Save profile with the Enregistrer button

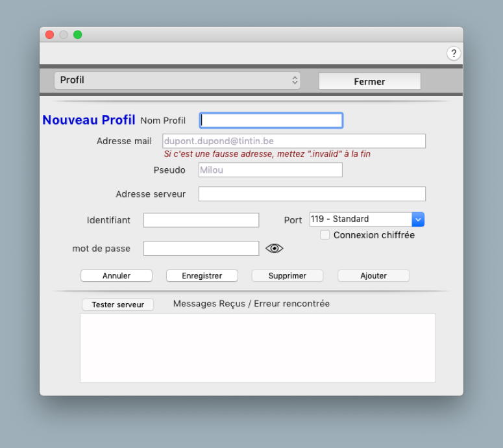202,276
